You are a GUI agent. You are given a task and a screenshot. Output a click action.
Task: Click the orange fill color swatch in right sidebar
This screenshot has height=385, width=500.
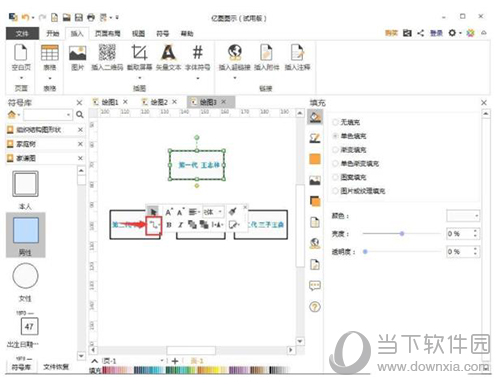(315, 159)
